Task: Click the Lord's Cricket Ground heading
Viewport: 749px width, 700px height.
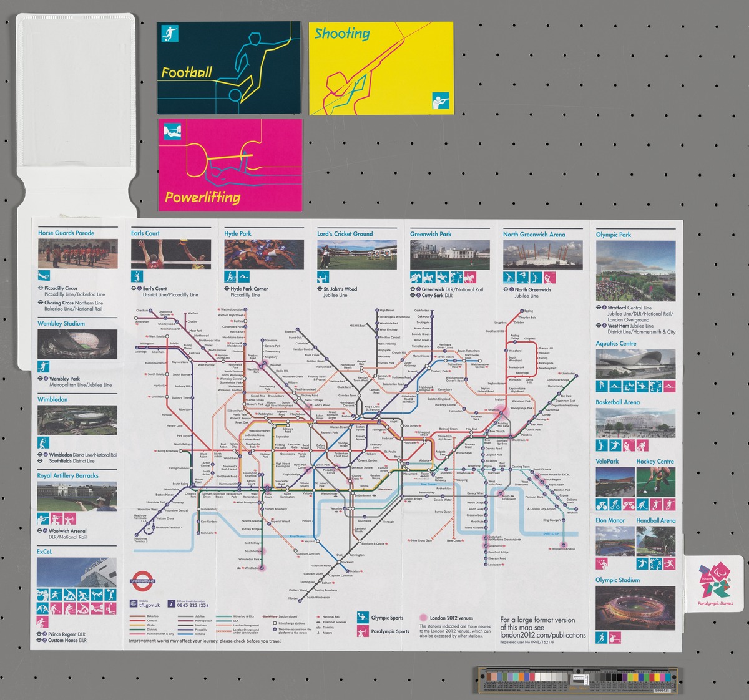Action: coord(345,234)
